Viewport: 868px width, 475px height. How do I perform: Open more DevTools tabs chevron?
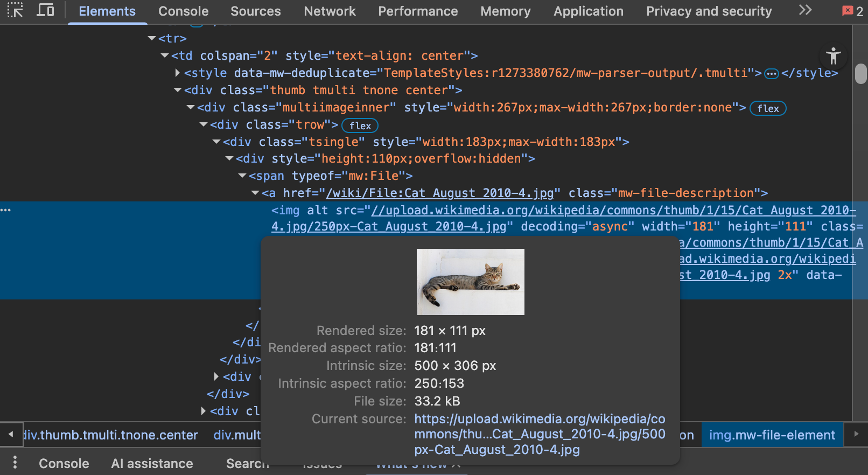(805, 10)
